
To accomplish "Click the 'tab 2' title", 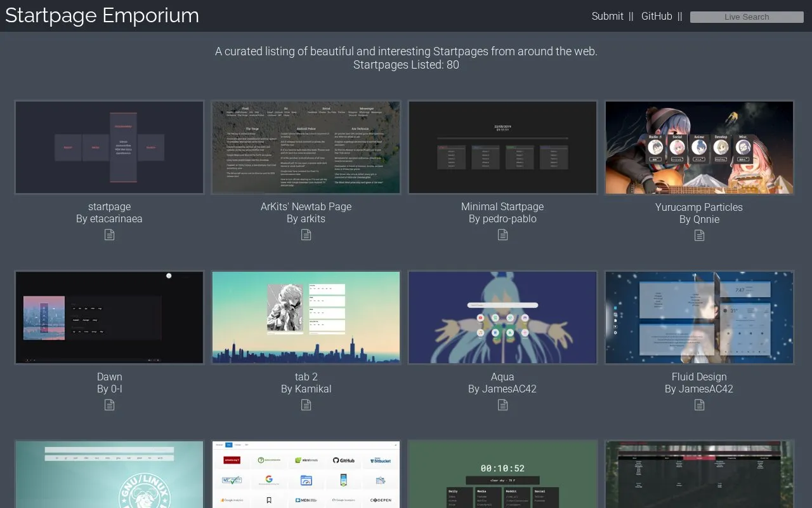I will [306, 377].
